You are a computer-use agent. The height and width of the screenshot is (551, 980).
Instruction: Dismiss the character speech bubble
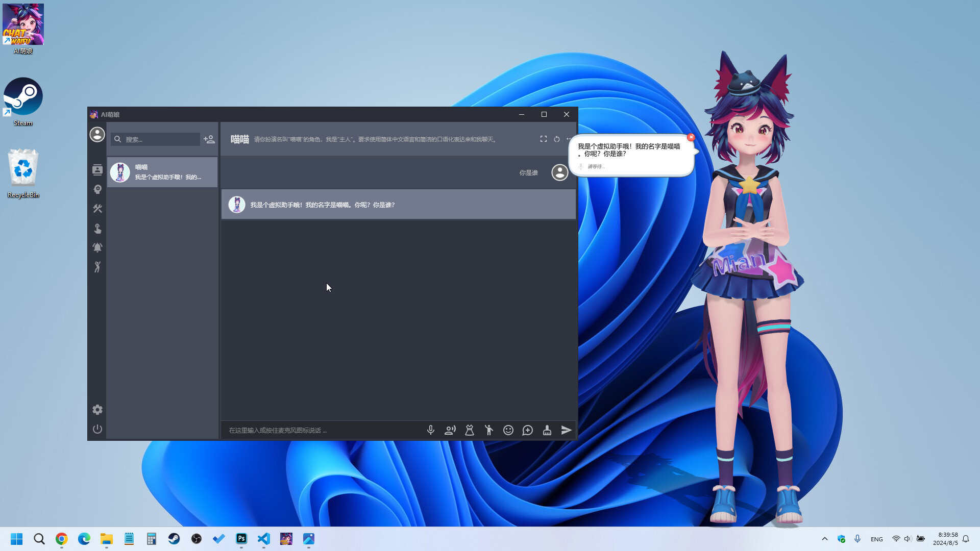point(691,137)
